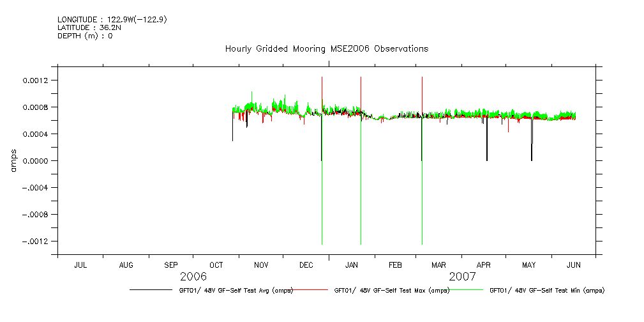This screenshot has width=644, height=322.
Task: Click the chart title 'Hourly Gridded Mooring MSE2006 Observations'
Action: click(326, 49)
